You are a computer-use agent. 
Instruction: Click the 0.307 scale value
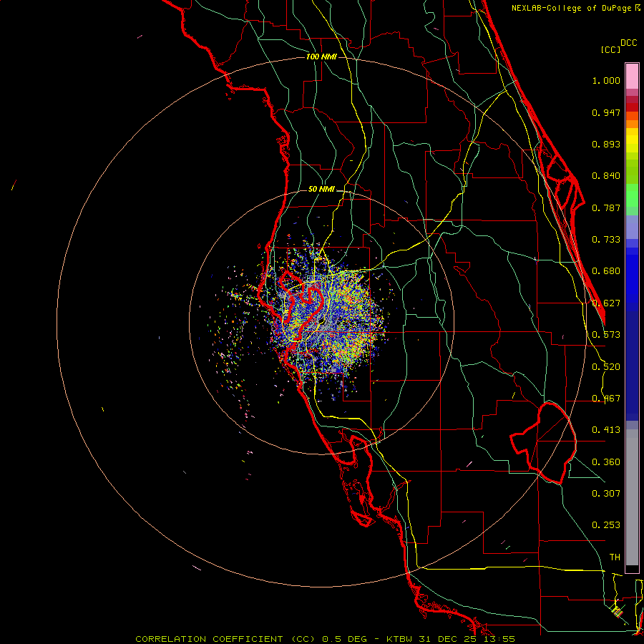606,493
